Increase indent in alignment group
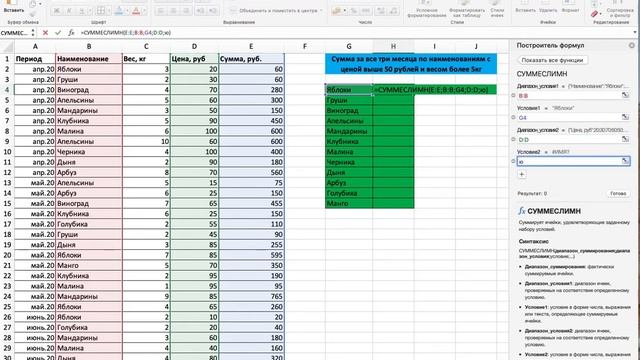Viewport: 640px width, 360px height. (x=213, y=11)
